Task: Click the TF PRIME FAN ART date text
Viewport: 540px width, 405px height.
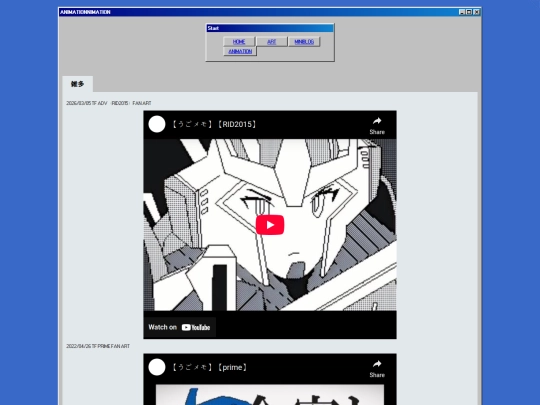Action: tap(98, 346)
